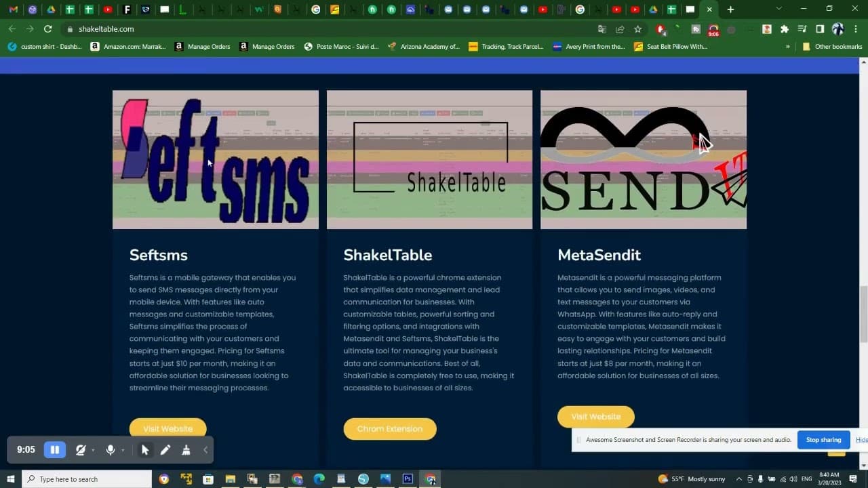Viewport: 868px width, 488px height.
Task: Open the Arizona Academy of... bookmark
Action: point(424,47)
